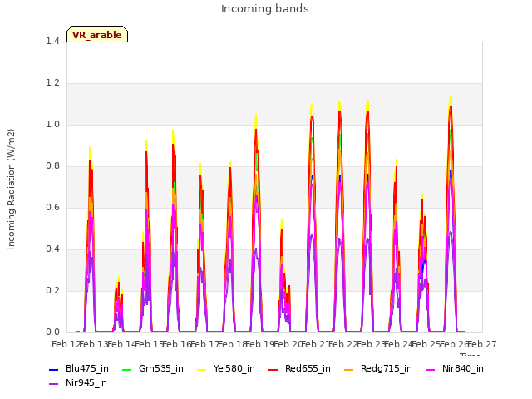Screen dimensions: 532x399
Task: Click the 1.0 y-axis tick label
Action: coord(52,125)
